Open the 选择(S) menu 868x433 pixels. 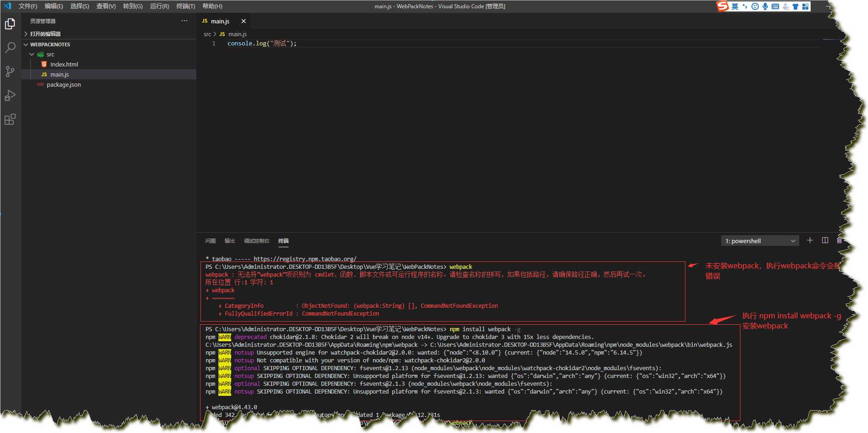pos(80,6)
